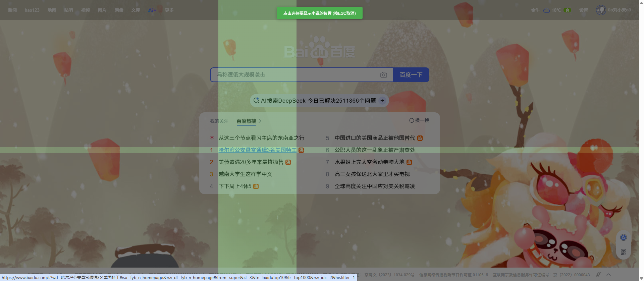Click the AI search magnifier icon in pill

point(256,100)
